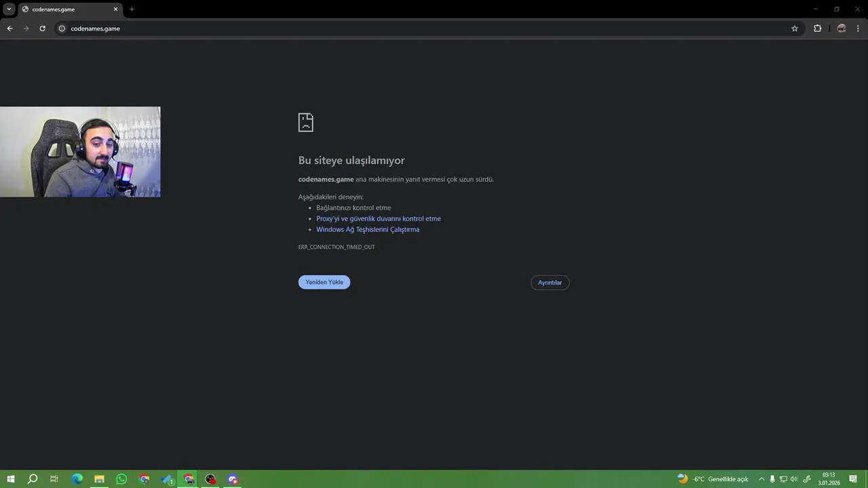The width and height of the screenshot is (868, 488).
Task: Reload the page with the refresh icon
Action: pos(42,28)
